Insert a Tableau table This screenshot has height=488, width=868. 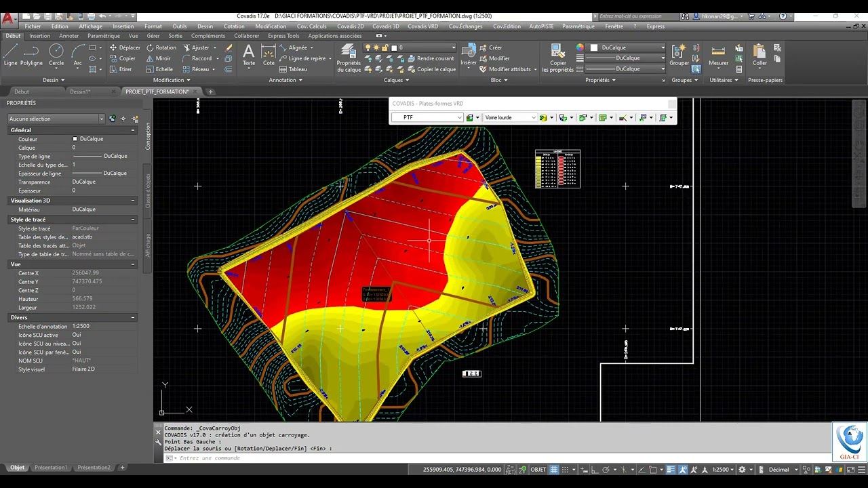[293, 69]
